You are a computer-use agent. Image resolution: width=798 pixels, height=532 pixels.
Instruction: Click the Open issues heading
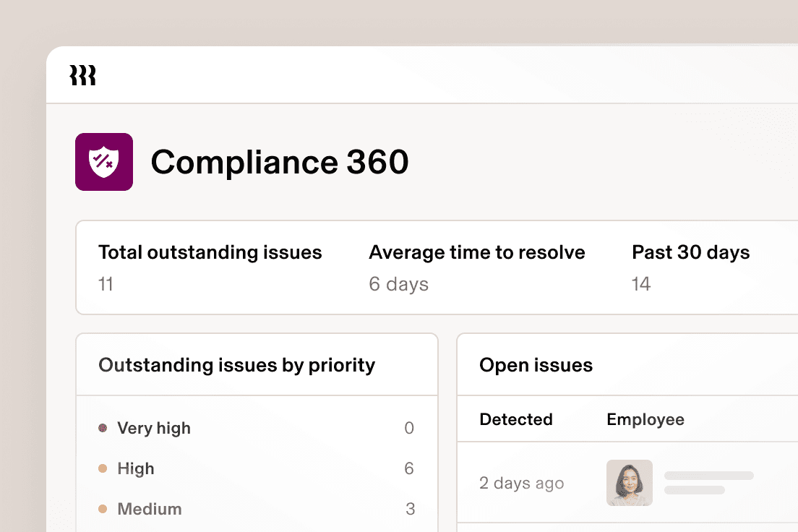coord(536,365)
